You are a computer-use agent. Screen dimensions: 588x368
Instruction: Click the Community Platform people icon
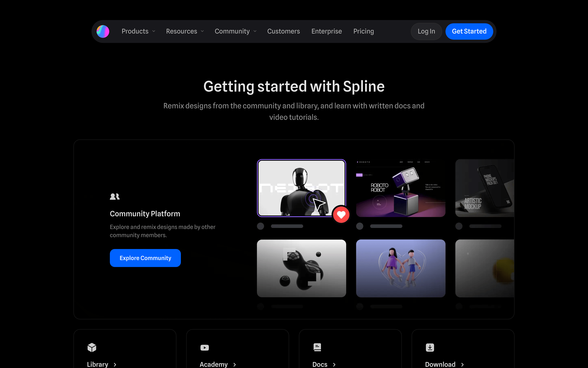[x=115, y=196]
